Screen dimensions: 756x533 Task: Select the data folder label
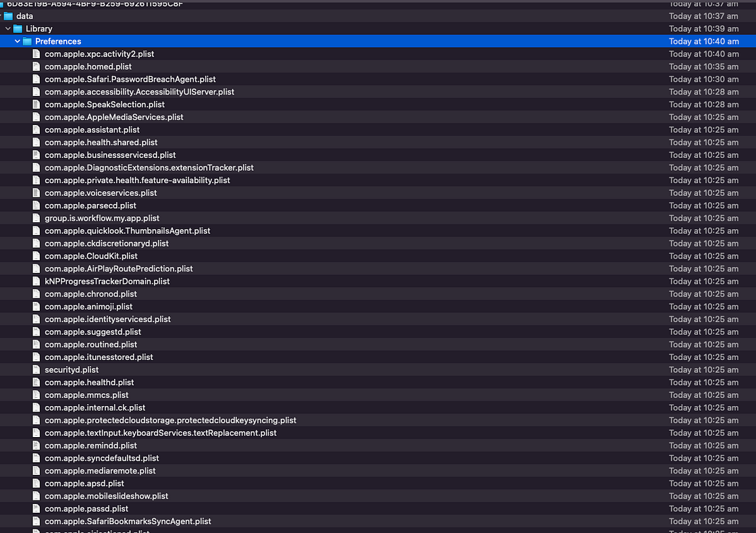tap(24, 16)
